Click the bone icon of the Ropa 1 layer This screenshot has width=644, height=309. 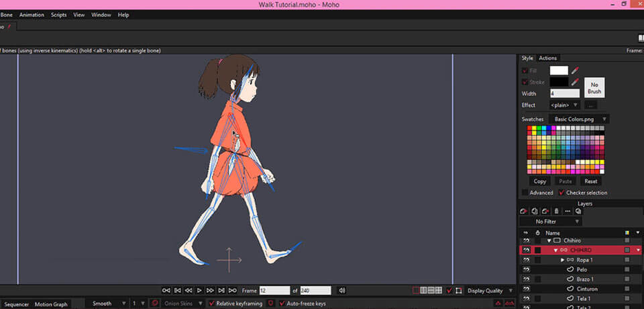(x=570, y=260)
